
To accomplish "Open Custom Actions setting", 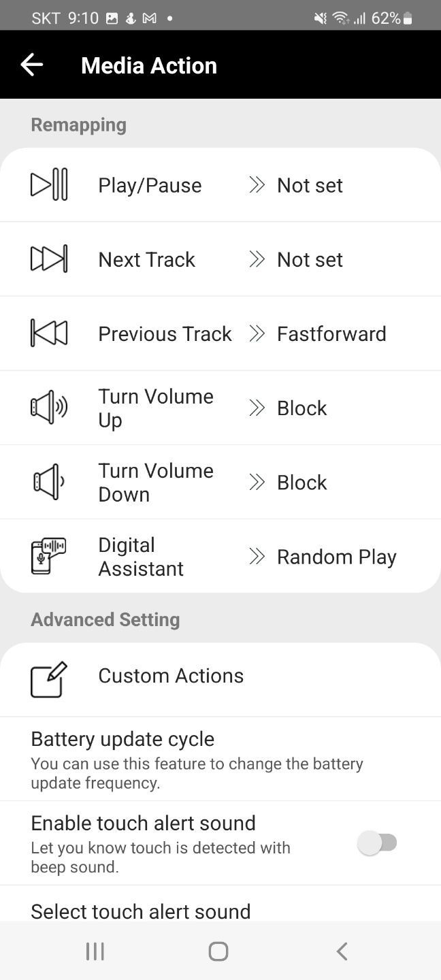I will pos(171,676).
